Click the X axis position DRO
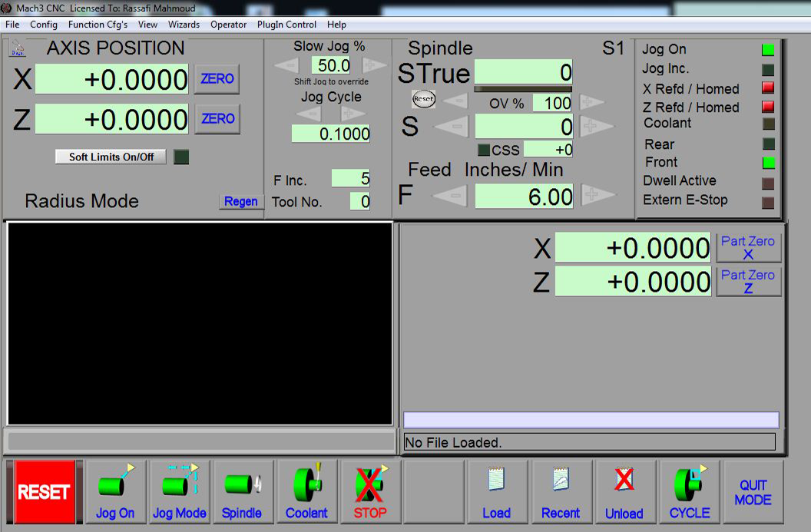 (111, 79)
